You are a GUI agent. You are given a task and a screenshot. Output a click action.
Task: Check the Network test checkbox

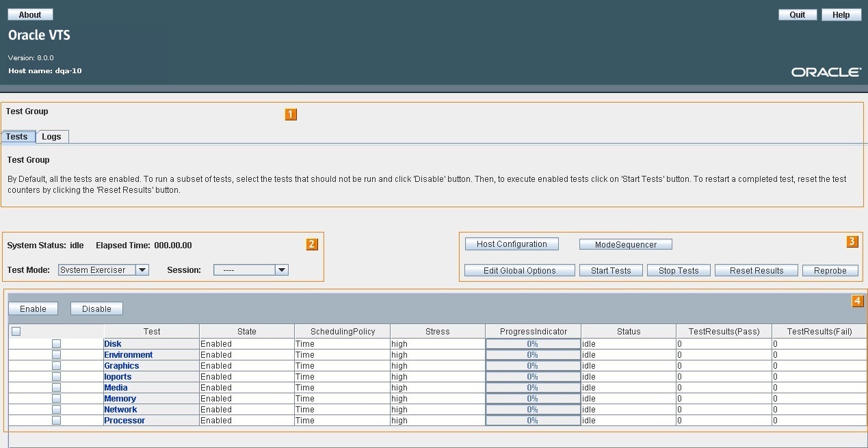click(56, 409)
